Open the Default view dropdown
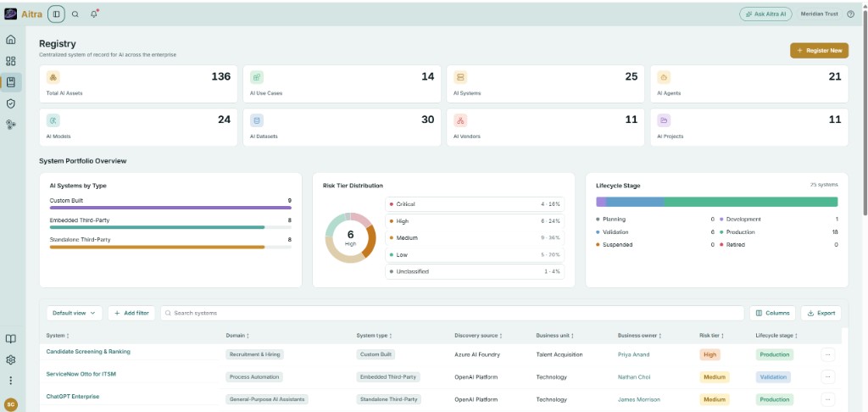This screenshot has height=412, width=868. (x=74, y=313)
